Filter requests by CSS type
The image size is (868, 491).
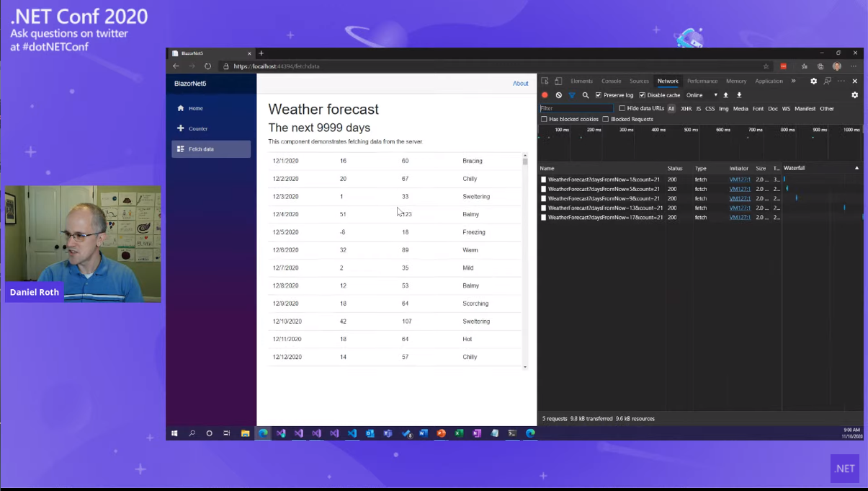pos(710,109)
